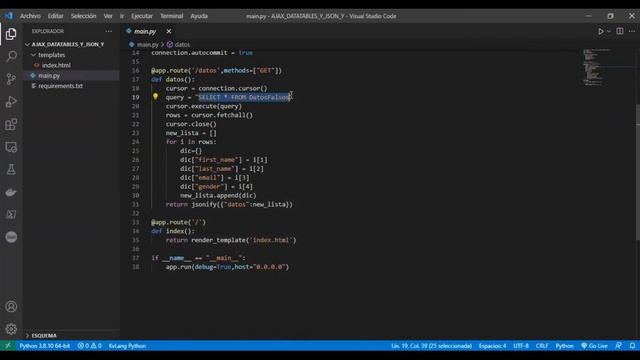The image size is (640, 360).
Task: Click Kvlang Python status item
Action: point(127,346)
